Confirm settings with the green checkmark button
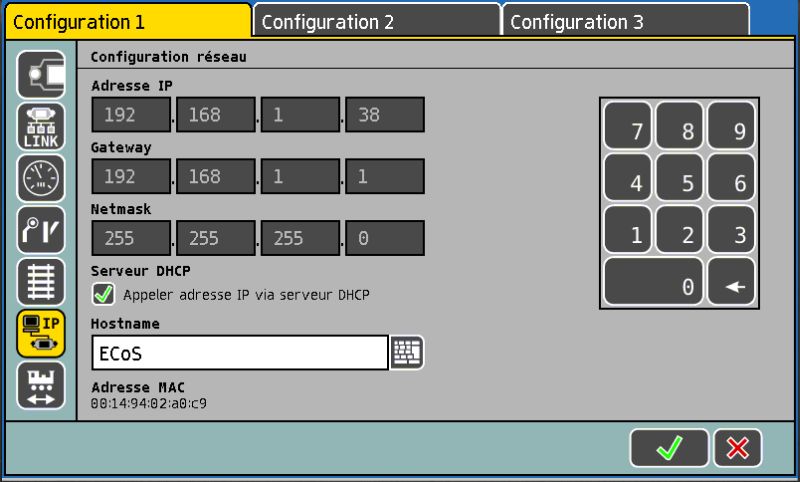Screen dimensions: 800x482 point(668,448)
